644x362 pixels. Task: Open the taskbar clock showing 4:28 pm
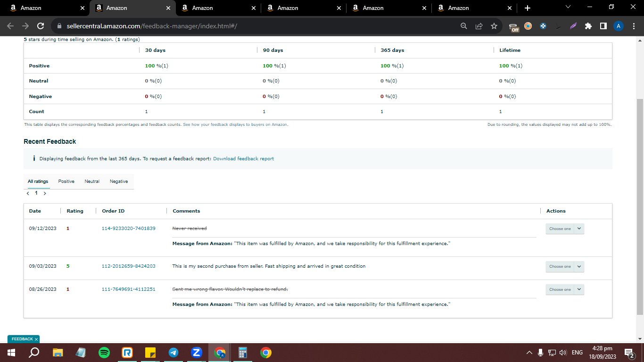(603, 352)
